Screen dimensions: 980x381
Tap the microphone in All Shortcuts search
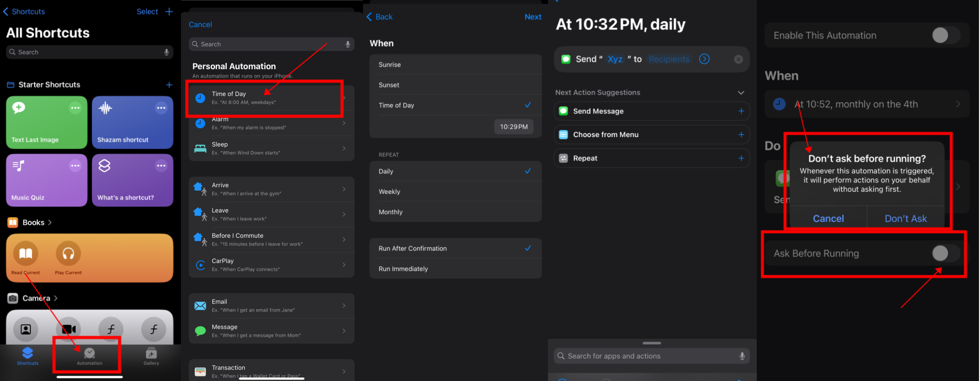point(167,52)
